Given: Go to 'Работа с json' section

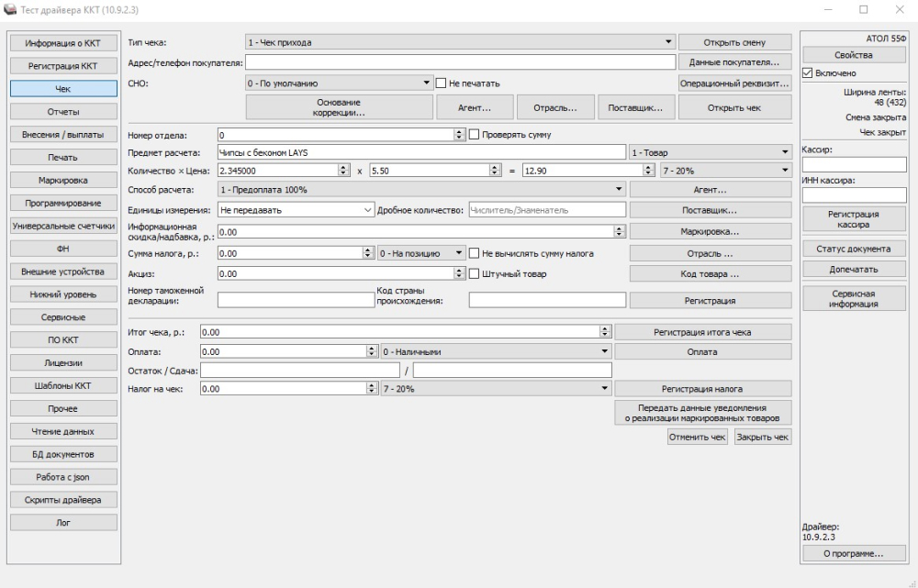Looking at the screenshot, I should pos(63,477).
